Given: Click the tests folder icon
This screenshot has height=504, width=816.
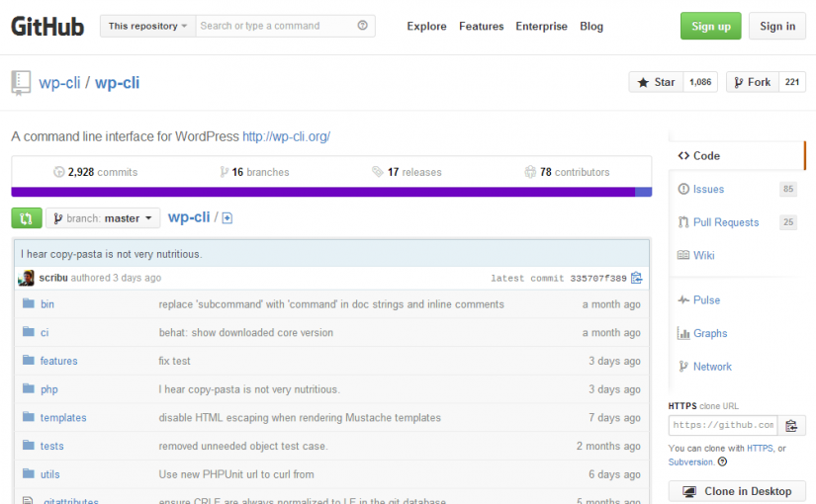Looking at the screenshot, I should [29, 445].
